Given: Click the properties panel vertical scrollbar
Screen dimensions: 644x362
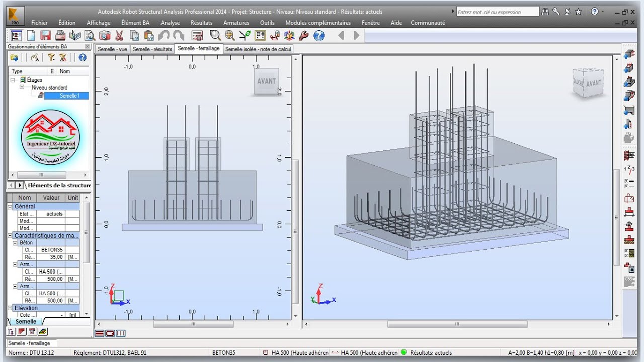Looking at the screenshot, I should tap(86, 232).
